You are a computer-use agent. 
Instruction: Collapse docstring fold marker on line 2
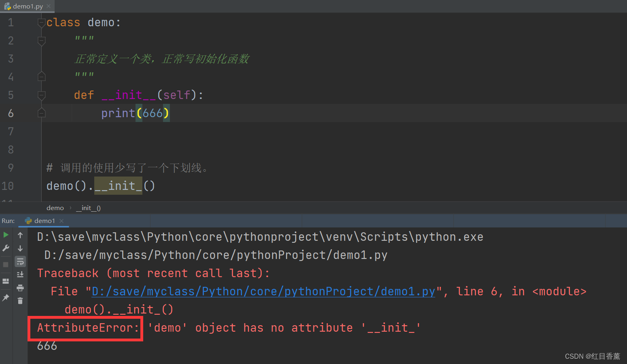pyautogui.click(x=41, y=40)
